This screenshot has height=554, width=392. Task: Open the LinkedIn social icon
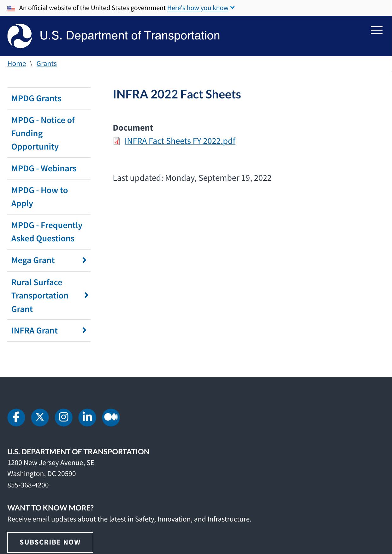(87, 417)
